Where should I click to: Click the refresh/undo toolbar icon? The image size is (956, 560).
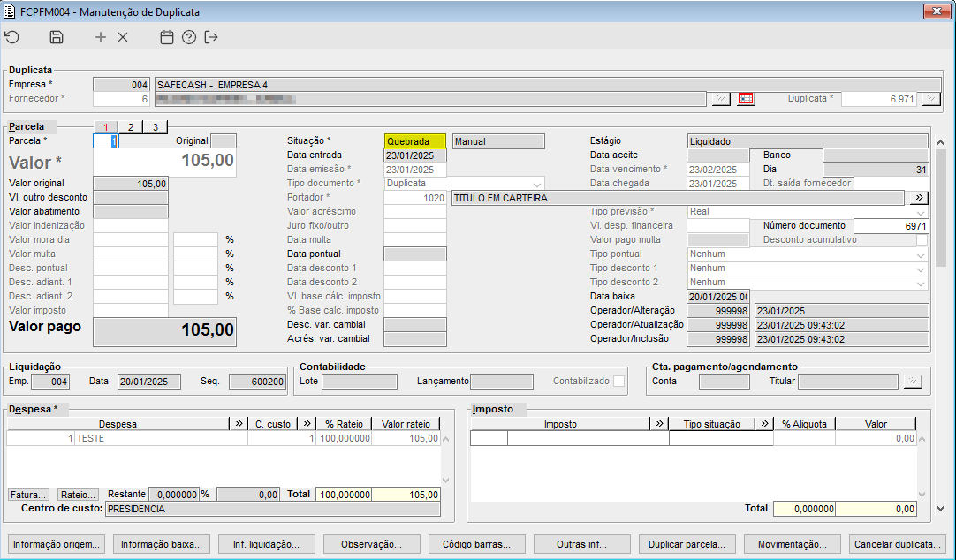pos(12,37)
